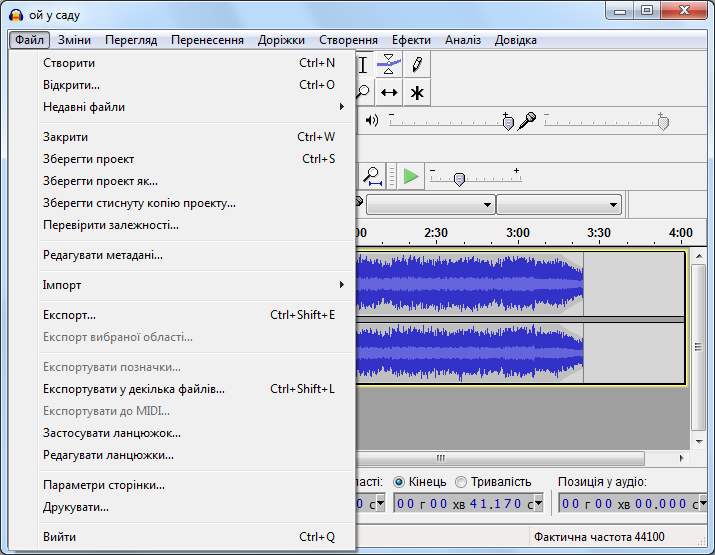Open the Ефекти menu
Screen dimensions: 715x555
pos(411,40)
